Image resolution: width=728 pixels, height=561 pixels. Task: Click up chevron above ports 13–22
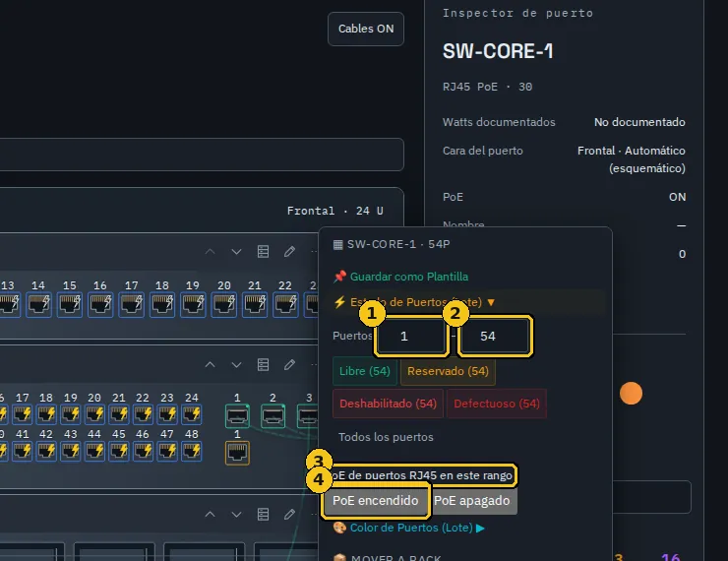pos(210,252)
